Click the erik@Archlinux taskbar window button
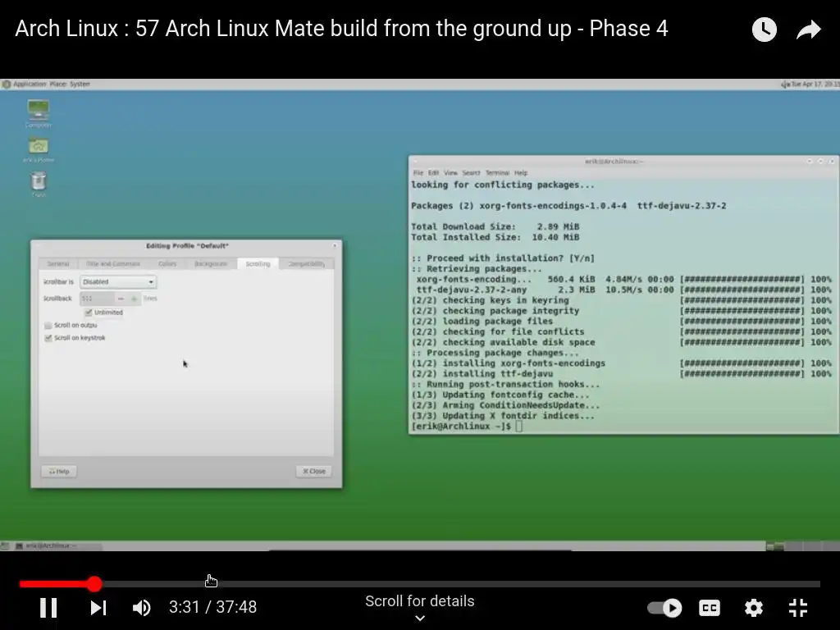This screenshot has width=840, height=630. pos(57,546)
